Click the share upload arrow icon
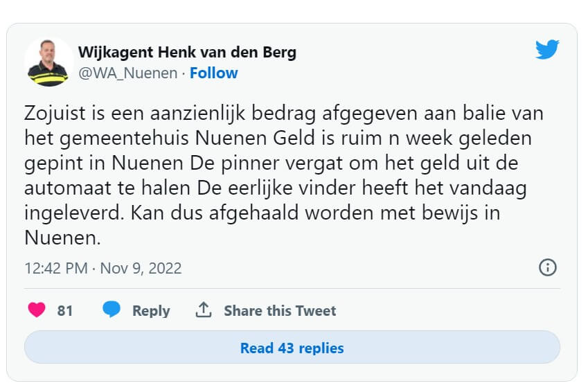 (x=204, y=310)
